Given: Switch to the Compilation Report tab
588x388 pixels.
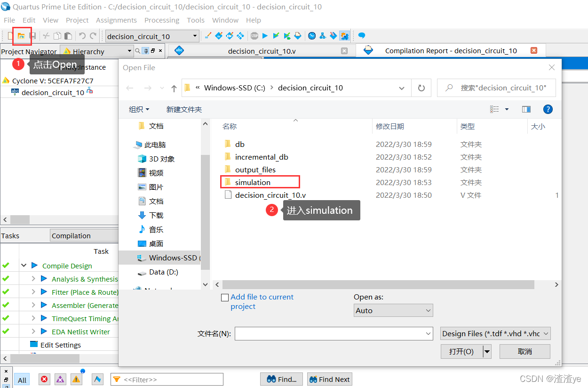Looking at the screenshot, I should click(451, 50).
